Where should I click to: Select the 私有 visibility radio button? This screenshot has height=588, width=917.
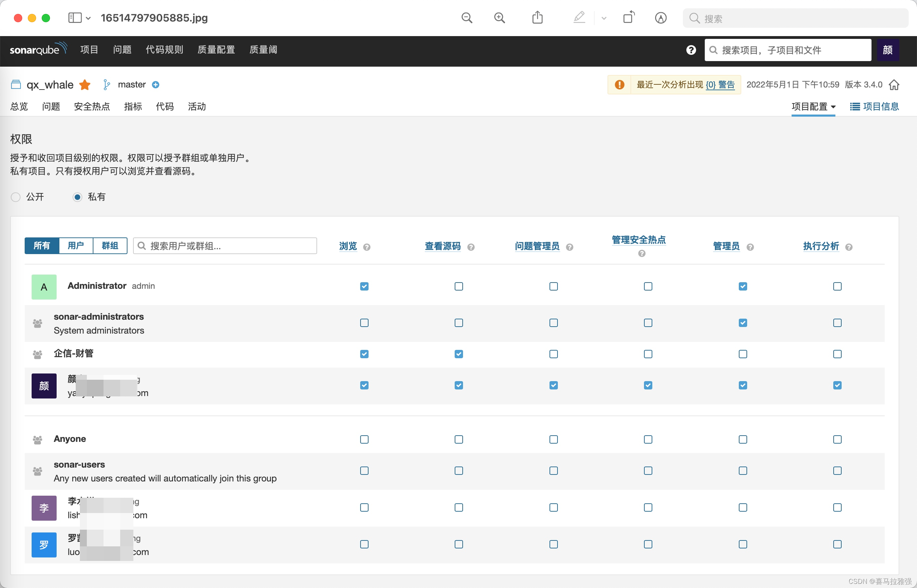77,197
